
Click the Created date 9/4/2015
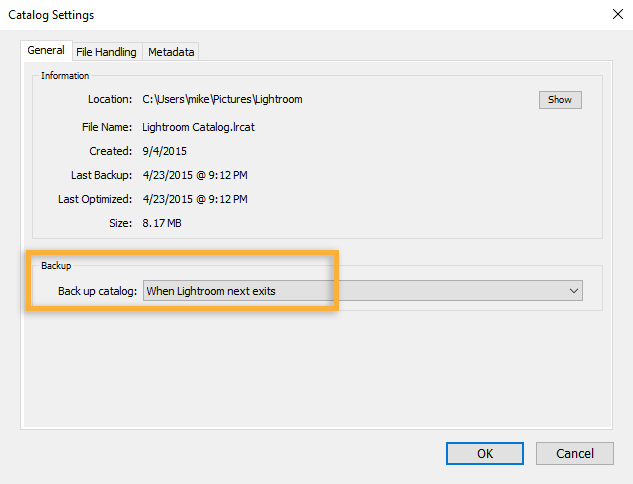(x=164, y=151)
